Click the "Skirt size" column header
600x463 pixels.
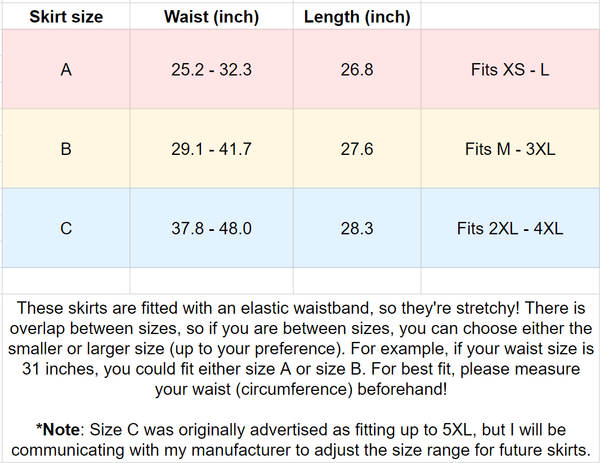pyautogui.click(x=66, y=17)
